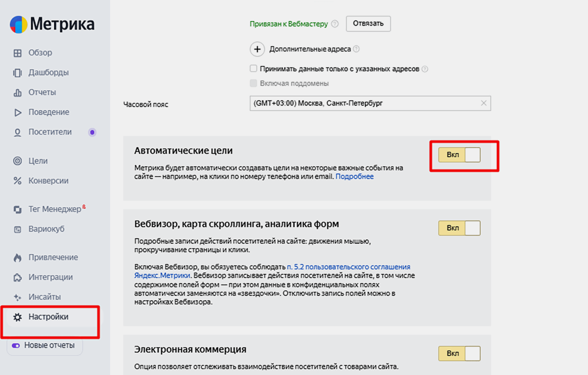Toggle Автоматические цели switch
588x375 pixels.
[x=459, y=155]
